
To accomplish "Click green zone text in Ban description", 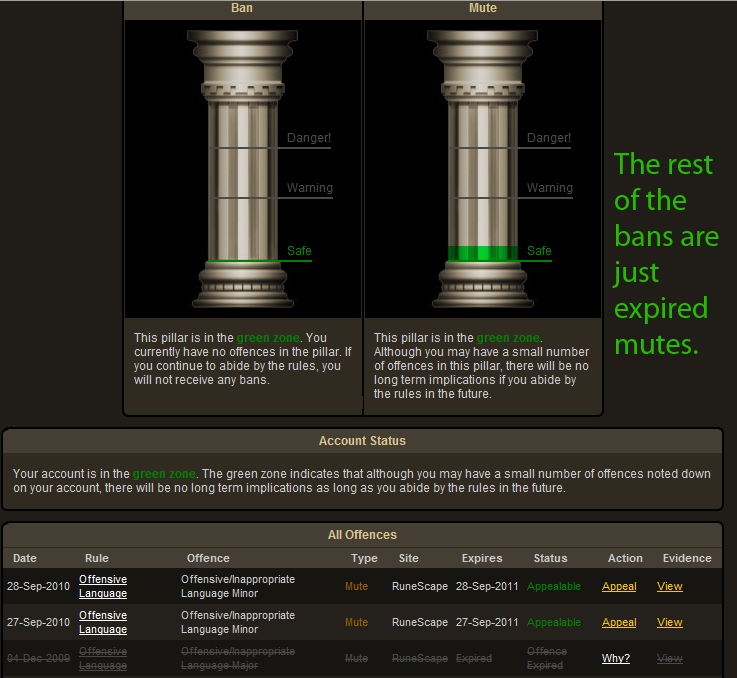I will [268, 338].
